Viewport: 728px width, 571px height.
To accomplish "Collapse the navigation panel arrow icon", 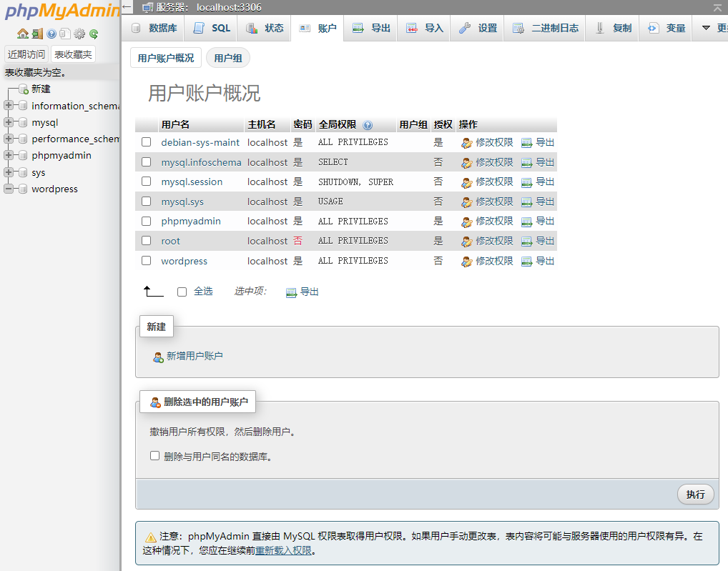I will (127, 7).
